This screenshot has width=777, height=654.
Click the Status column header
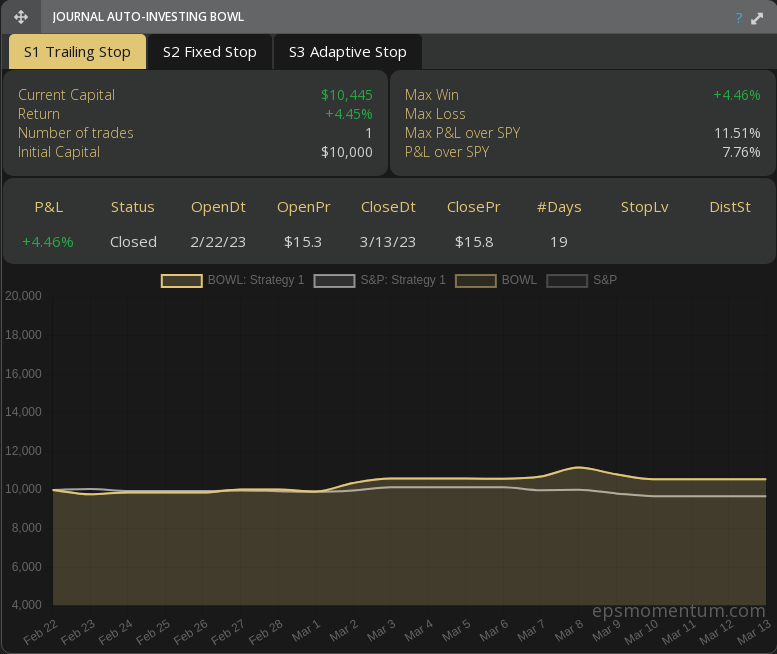pos(132,207)
